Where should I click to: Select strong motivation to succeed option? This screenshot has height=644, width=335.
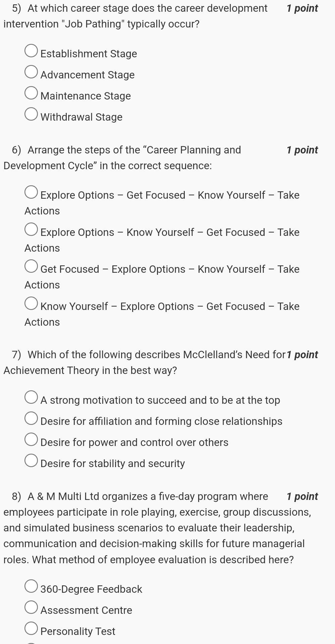pyautogui.click(x=31, y=397)
